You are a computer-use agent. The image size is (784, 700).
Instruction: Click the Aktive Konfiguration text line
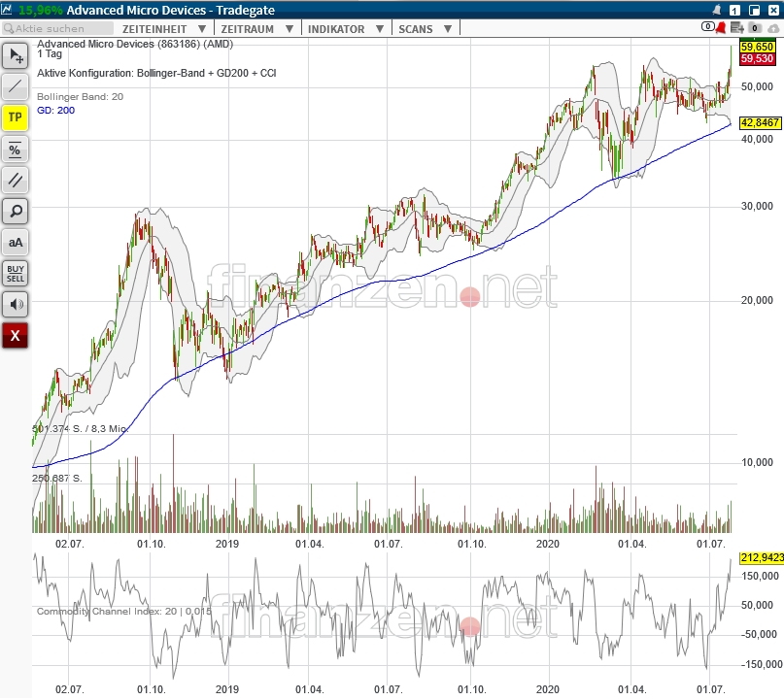[156, 73]
